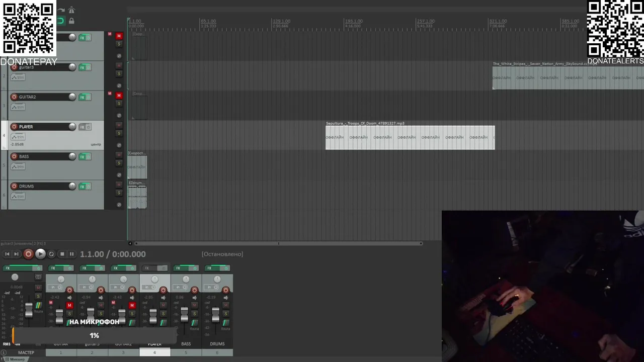This screenshot has width=644, height=362.
Task: Click the transport Stop button
Action: (x=62, y=254)
